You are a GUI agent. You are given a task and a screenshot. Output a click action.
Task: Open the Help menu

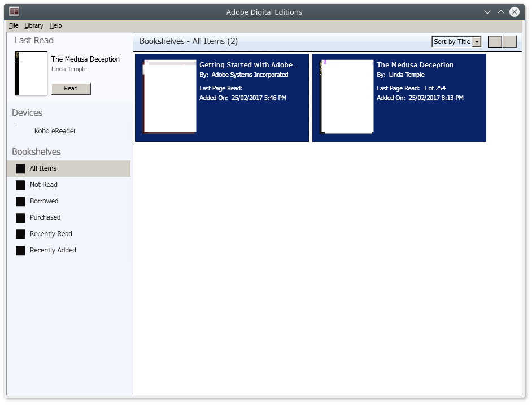tap(55, 25)
